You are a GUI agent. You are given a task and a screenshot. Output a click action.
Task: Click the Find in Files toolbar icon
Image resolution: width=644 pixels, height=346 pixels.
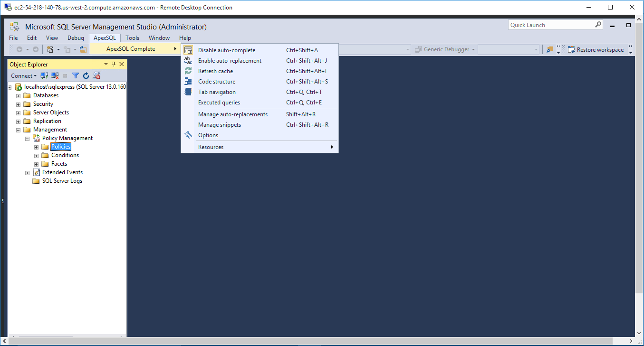tap(550, 49)
